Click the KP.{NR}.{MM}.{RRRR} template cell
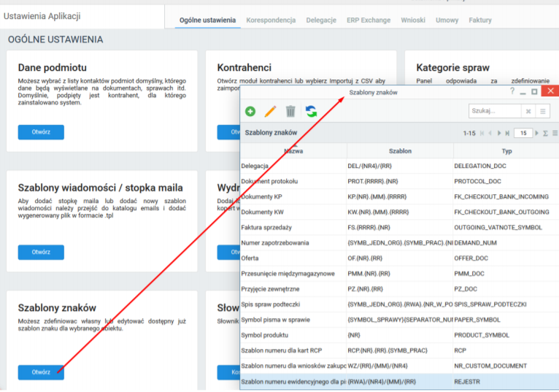The image size is (559, 392). [400, 197]
